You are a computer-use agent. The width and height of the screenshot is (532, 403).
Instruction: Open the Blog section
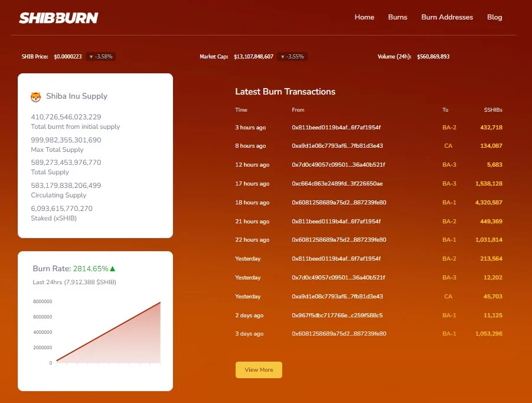coord(494,17)
